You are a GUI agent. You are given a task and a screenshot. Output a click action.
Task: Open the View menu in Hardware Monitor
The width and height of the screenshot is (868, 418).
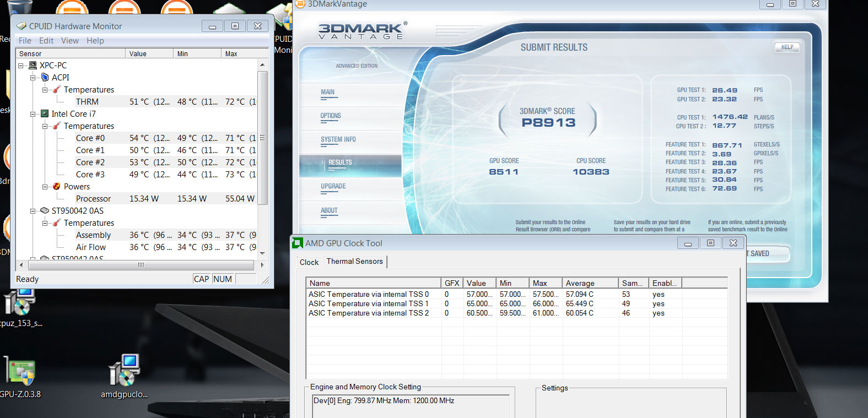pyautogui.click(x=69, y=41)
